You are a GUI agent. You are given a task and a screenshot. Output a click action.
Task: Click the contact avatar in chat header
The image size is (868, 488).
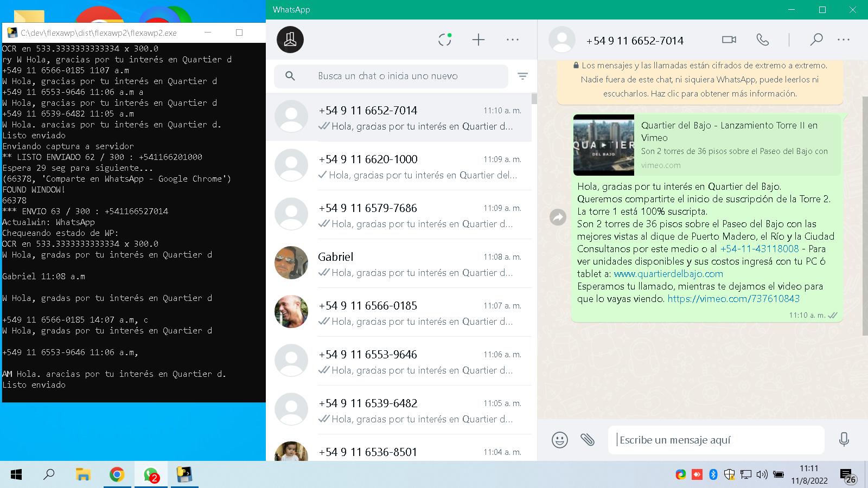(562, 40)
